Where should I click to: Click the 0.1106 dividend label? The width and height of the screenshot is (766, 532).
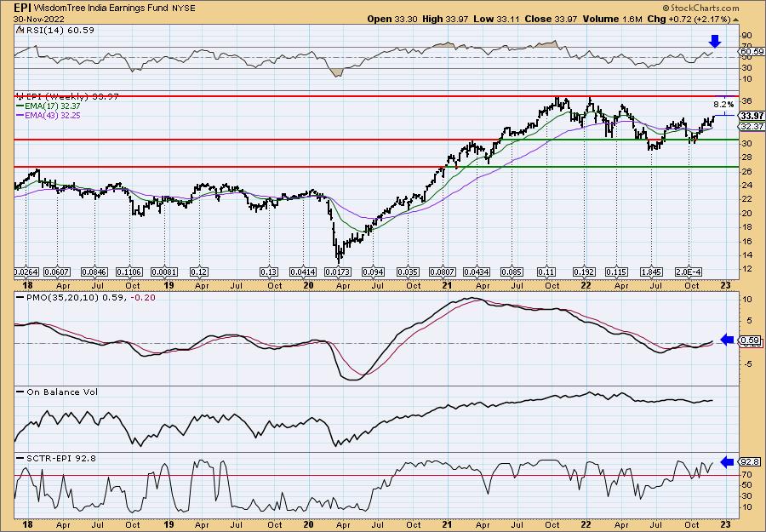tap(129, 272)
